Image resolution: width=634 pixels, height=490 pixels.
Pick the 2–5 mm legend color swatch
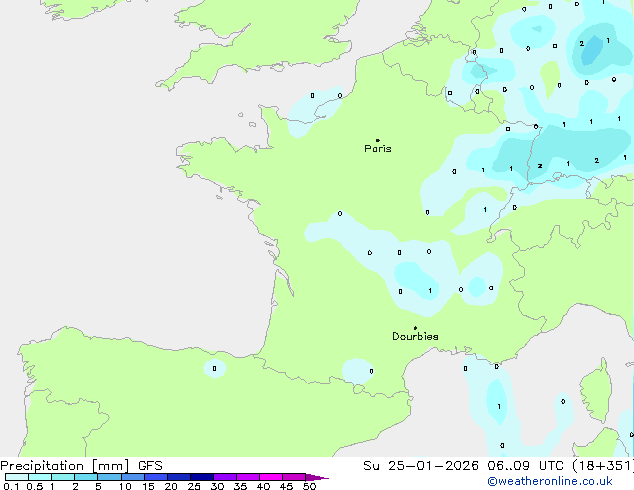[86, 477]
